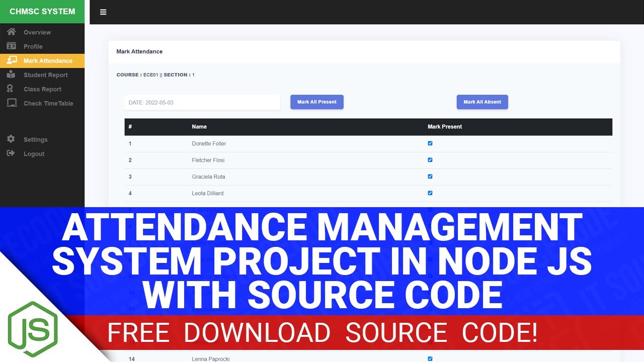Click the CHMSC SYSTEM brand header

42,12
